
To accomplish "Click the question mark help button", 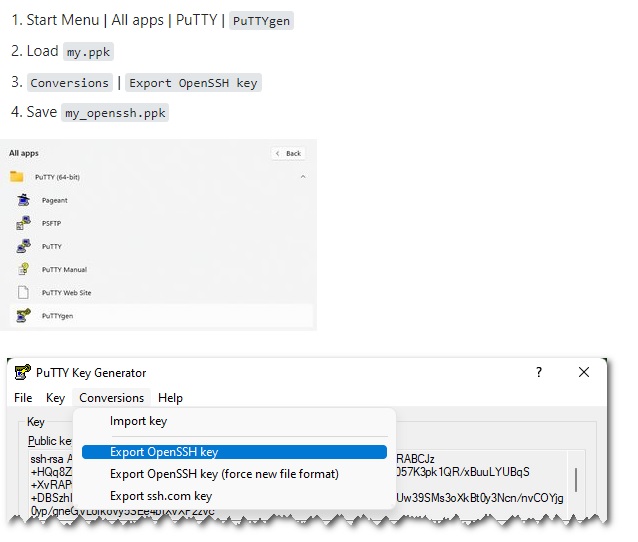I will 539,372.
